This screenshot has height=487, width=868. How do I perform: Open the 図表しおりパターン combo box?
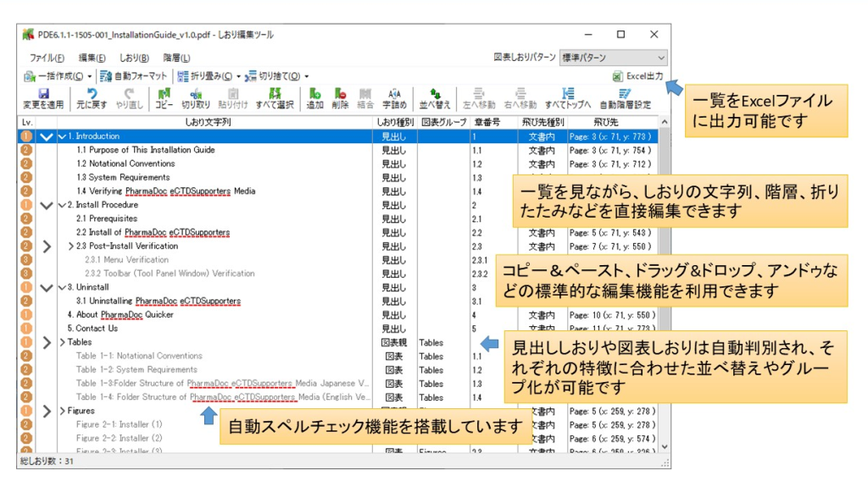coord(613,58)
